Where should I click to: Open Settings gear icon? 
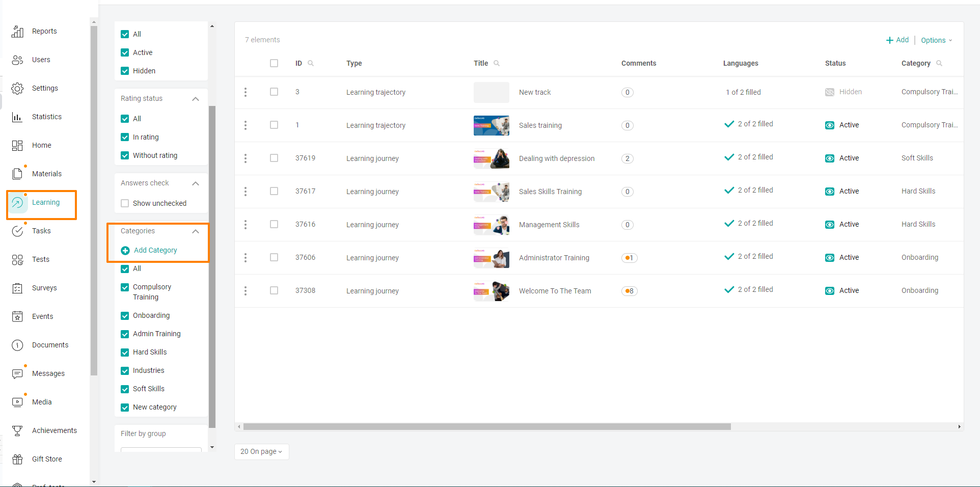(17, 89)
